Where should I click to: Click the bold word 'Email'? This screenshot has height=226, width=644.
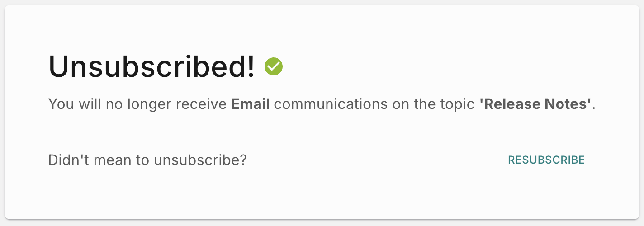[x=250, y=104]
